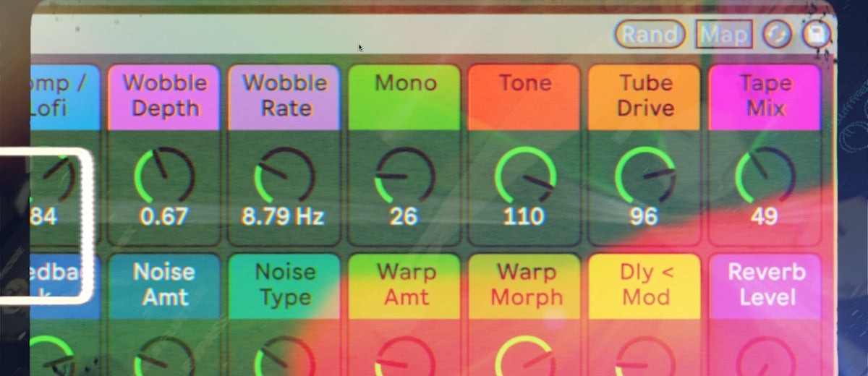Select the Wobble Depth value 0.67
Image resolution: width=868 pixels, height=376 pixels.
164,216
